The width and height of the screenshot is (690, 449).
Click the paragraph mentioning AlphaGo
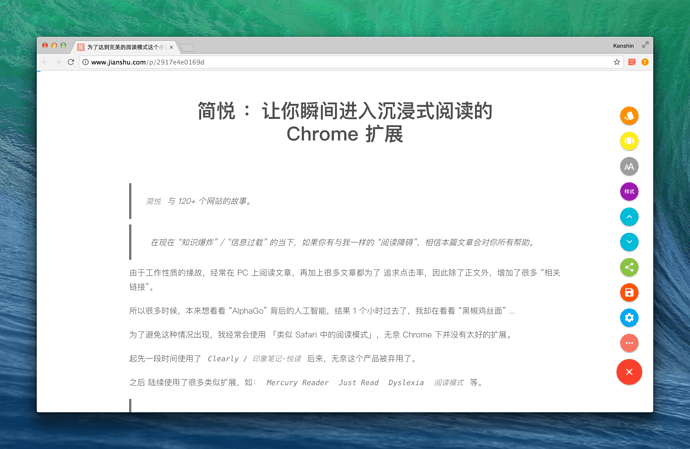[322, 311]
